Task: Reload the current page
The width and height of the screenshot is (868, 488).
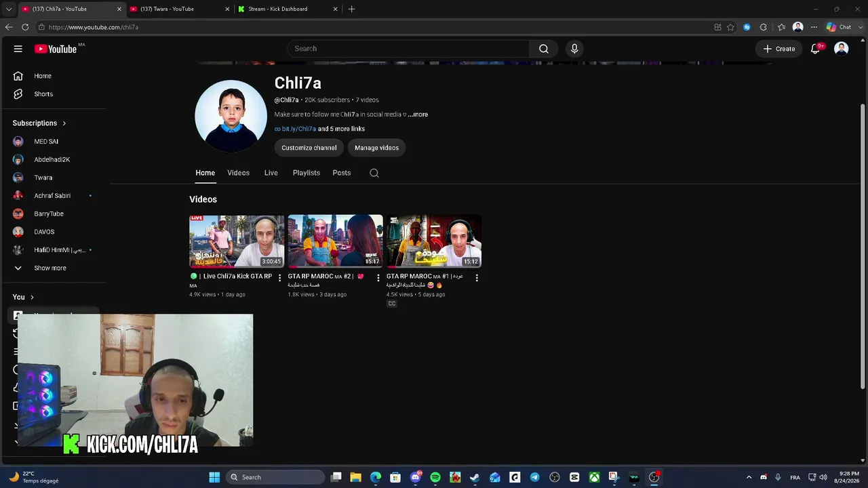Action: (25, 27)
